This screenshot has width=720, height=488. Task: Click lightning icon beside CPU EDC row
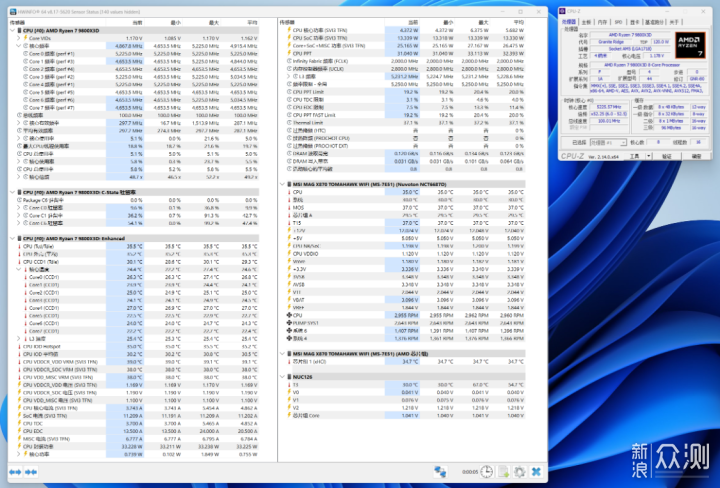[x=20, y=431]
